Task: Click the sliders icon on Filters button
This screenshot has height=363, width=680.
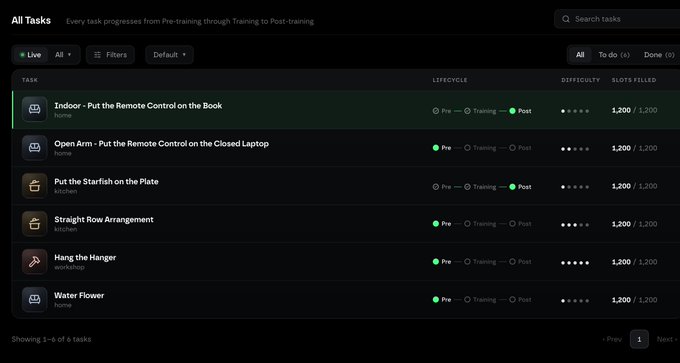Action: (x=98, y=55)
